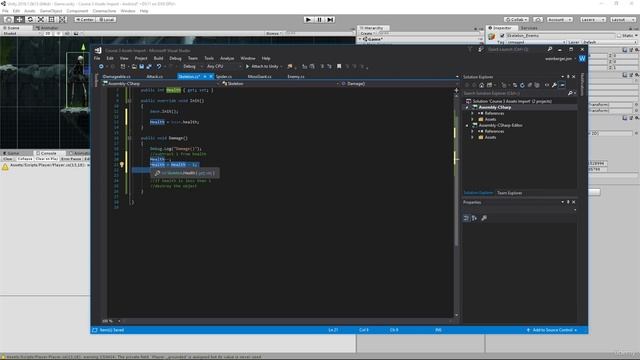Screen dimensions: 640x360
Task: Select Unity Move tool in toolbar
Action: click(x=19, y=19)
